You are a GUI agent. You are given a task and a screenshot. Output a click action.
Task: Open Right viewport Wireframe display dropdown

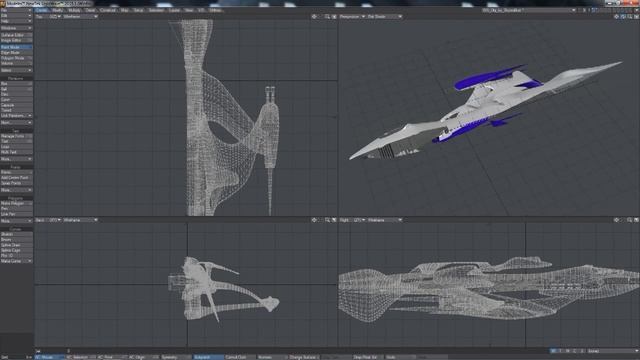click(x=384, y=220)
